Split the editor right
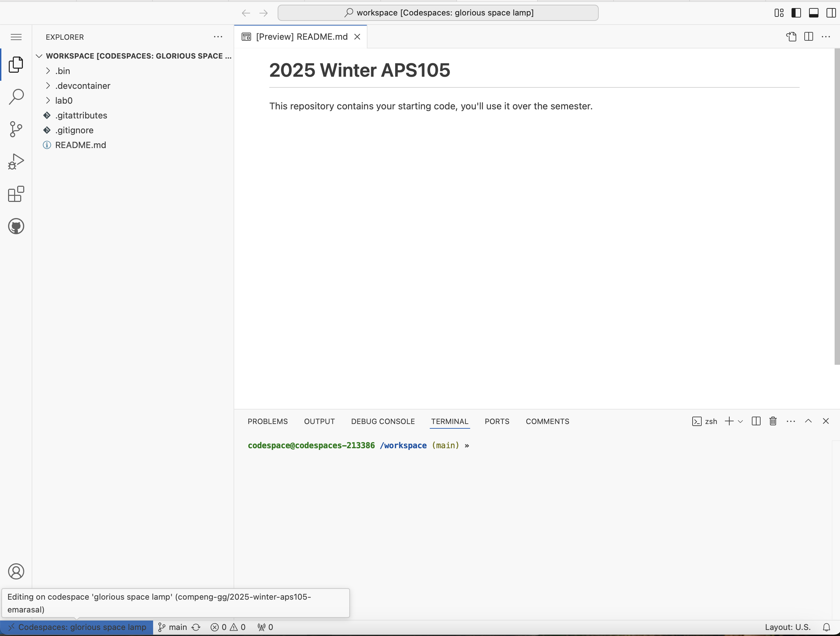Image resolution: width=840 pixels, height=636 pixels. click(809, 37)
